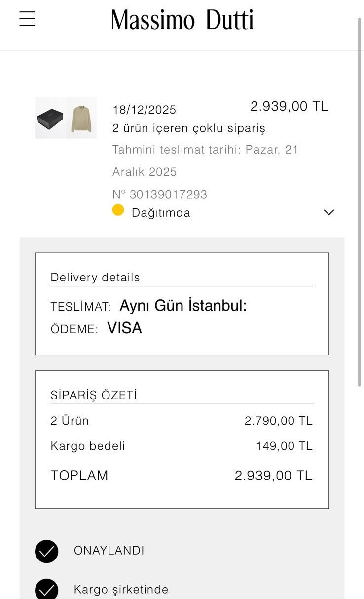Click the Dağıtımda status label

click(161, 213)
